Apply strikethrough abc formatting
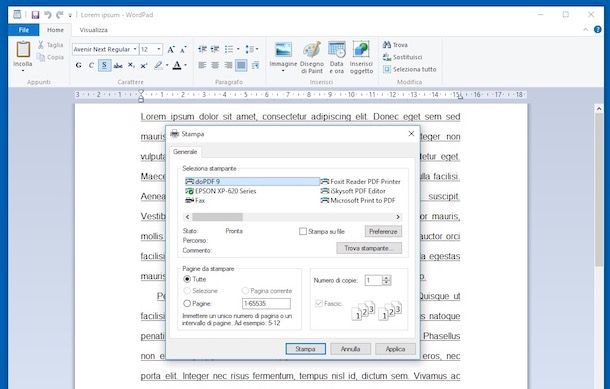 (x=118, y=65)
